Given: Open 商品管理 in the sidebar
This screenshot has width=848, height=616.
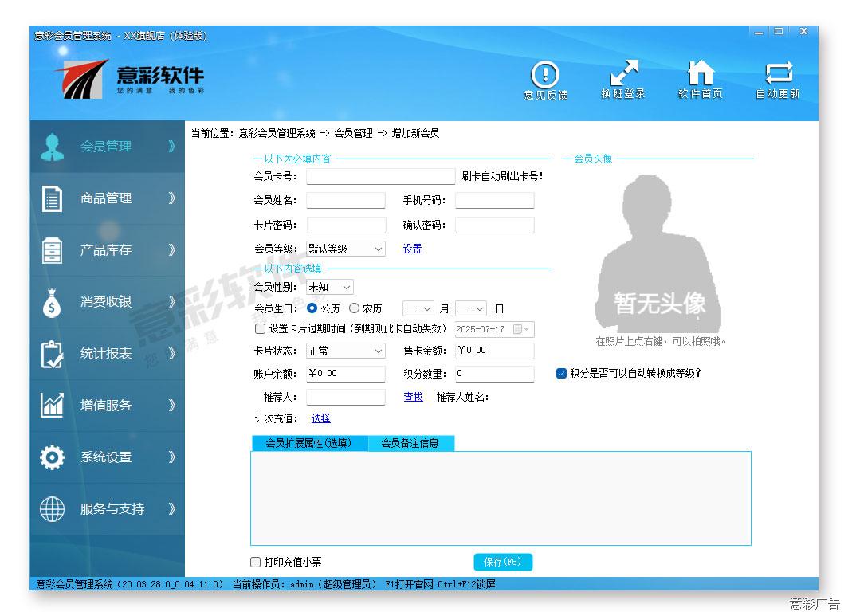Looking at the screenshot, I should 106,198.
